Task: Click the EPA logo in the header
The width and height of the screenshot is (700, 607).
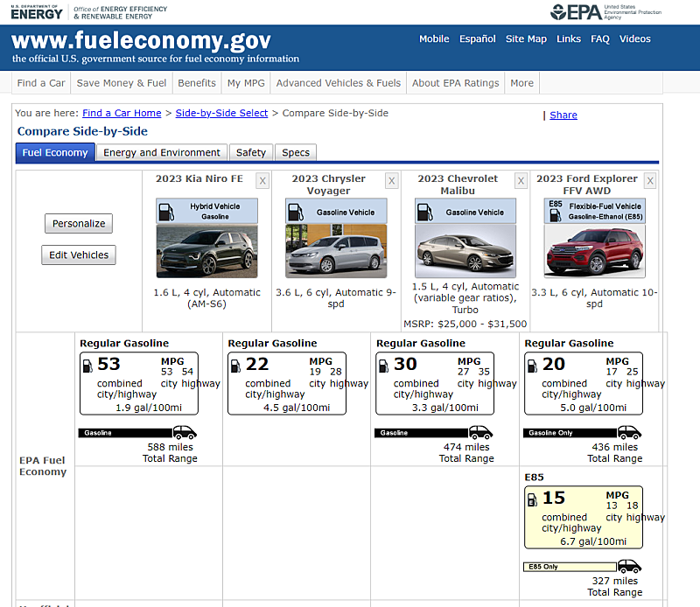Action: (x=605, y=12)
